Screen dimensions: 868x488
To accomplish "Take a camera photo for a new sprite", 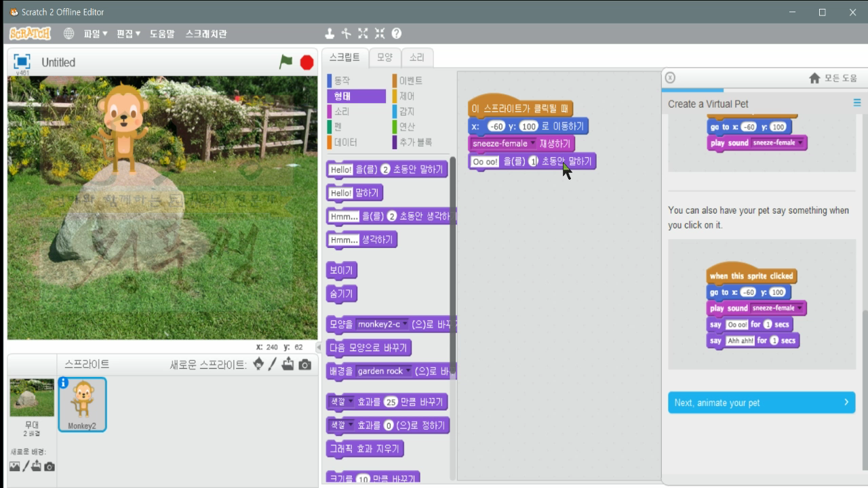I will point(307,365).
